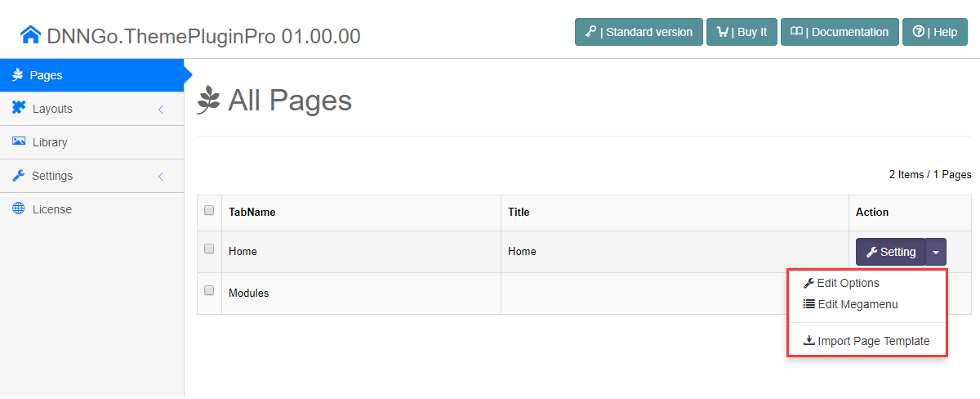Toggle the select-all checkbox in table header

point(209,210)
